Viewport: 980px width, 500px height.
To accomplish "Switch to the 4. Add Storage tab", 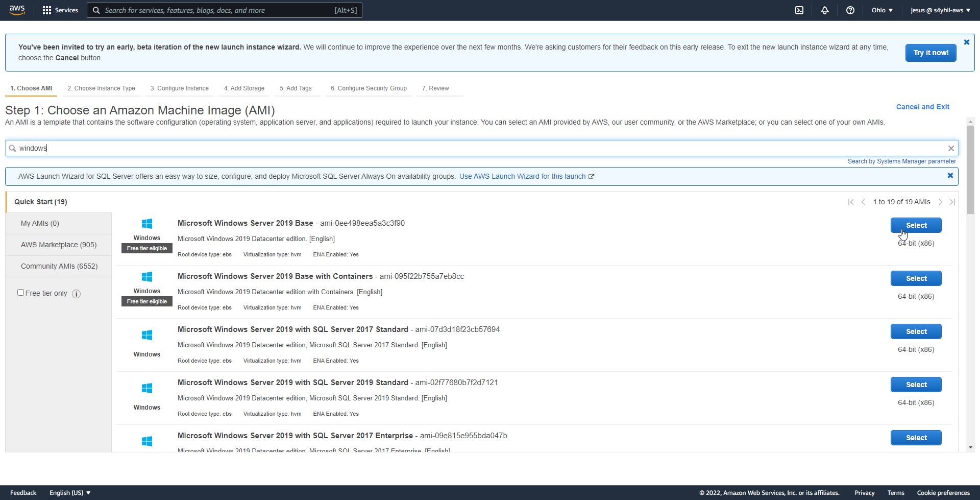I will [244, 88].
